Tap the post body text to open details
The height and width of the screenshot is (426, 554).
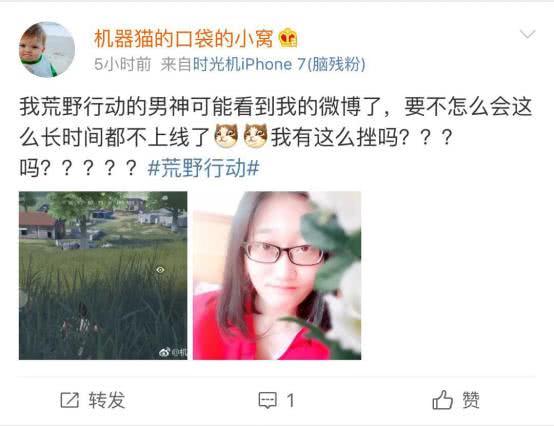coord(276,137)
